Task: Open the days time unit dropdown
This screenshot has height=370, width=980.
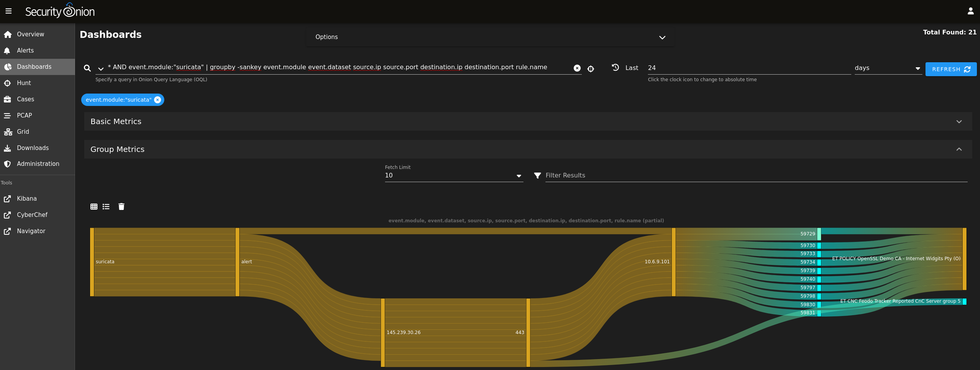Action: [888, 68]
